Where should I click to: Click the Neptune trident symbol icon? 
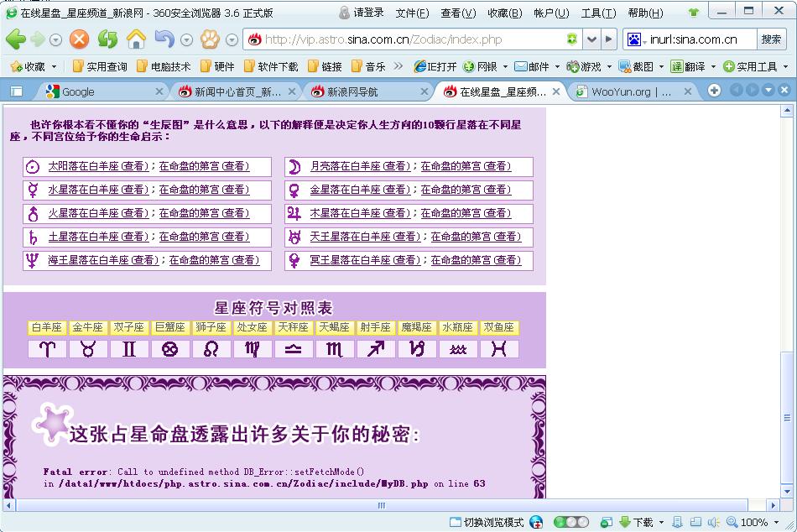[x=33, y=260]
